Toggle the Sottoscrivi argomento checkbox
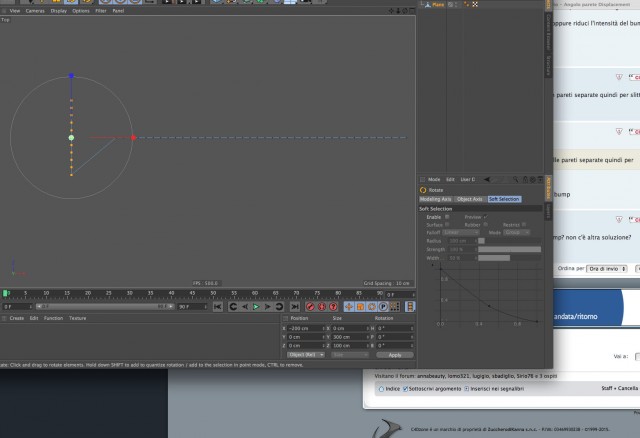Image resolution: width=640 pixels, height=438 pixels. [x=405, y=389]
